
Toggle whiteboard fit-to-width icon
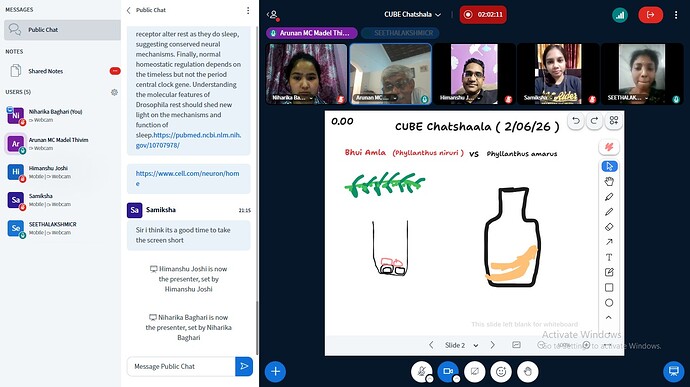click(x=516, y=345)
